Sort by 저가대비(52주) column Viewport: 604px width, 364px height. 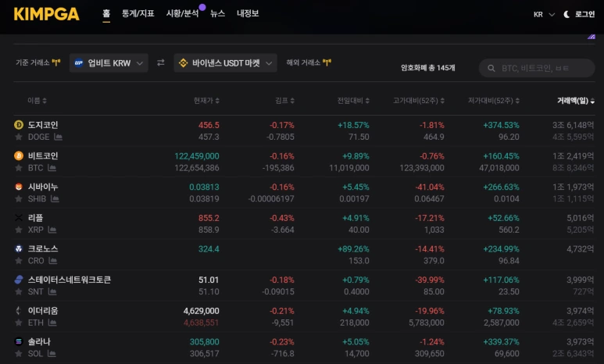point(494,101)
